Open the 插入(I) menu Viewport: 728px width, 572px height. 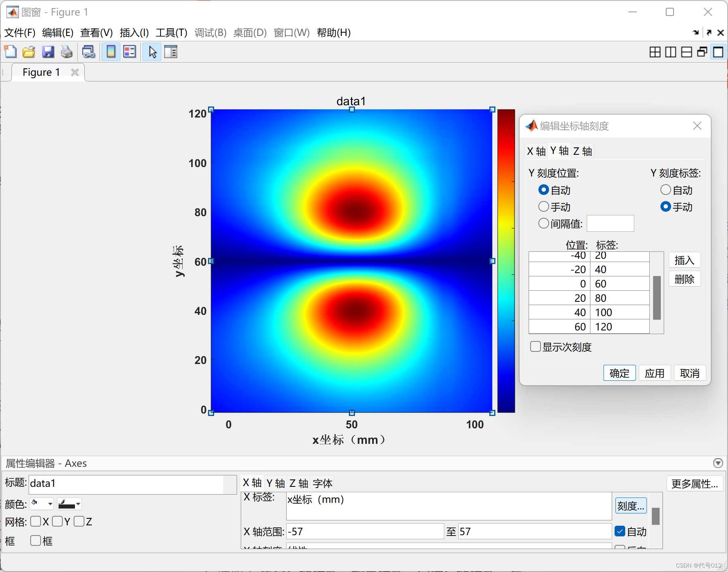click(134, 33)
